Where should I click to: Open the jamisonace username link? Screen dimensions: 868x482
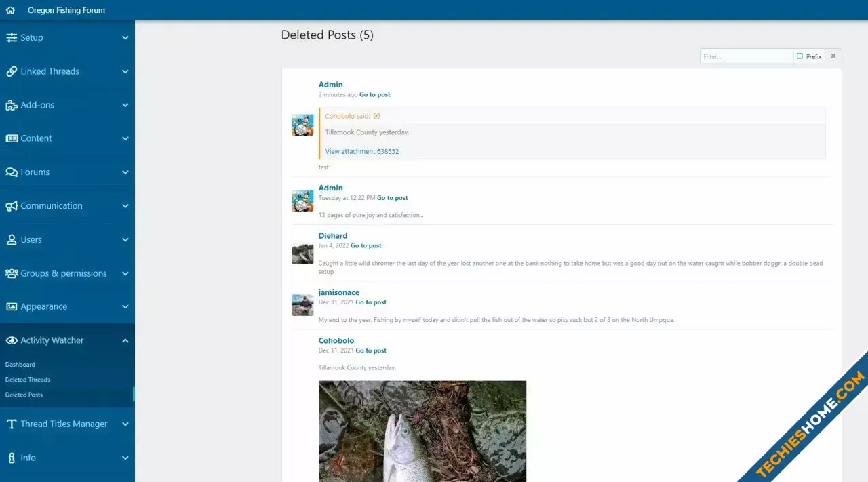(x=339, y=293)
